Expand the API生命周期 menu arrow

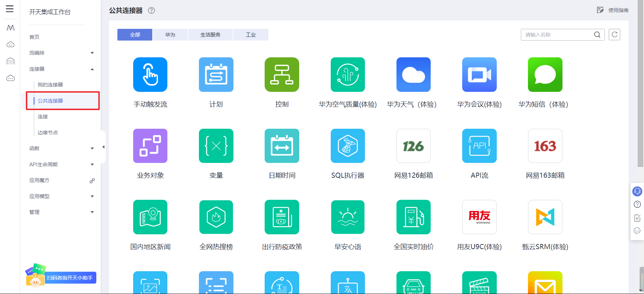tap(92, 165)
